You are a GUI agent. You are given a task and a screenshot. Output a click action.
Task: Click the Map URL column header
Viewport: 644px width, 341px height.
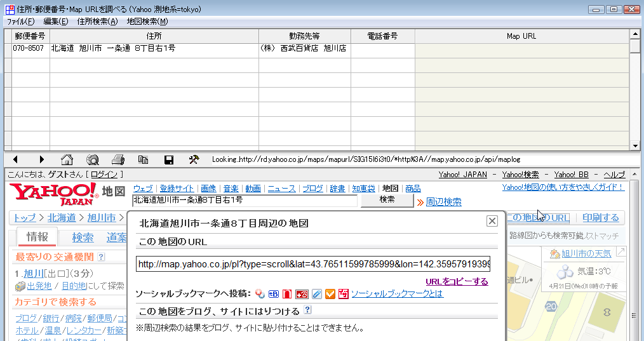(521, 36)
